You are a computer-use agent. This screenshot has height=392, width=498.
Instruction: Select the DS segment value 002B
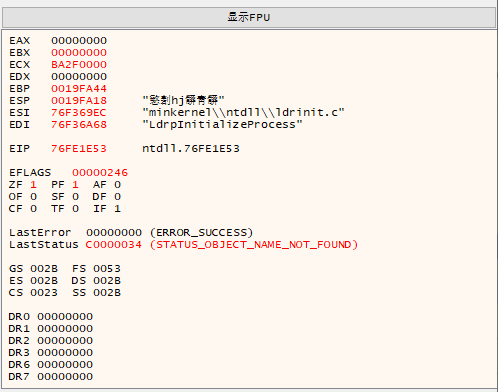[x=107, y=281]
